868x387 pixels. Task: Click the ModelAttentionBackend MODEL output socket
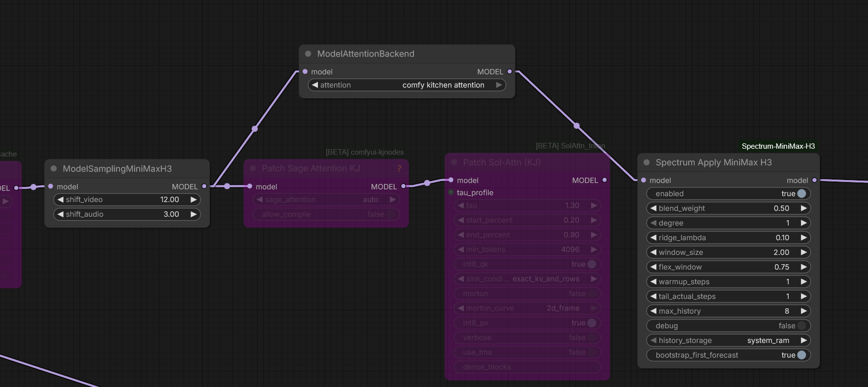pyautogui.click(x=509, y=71)
